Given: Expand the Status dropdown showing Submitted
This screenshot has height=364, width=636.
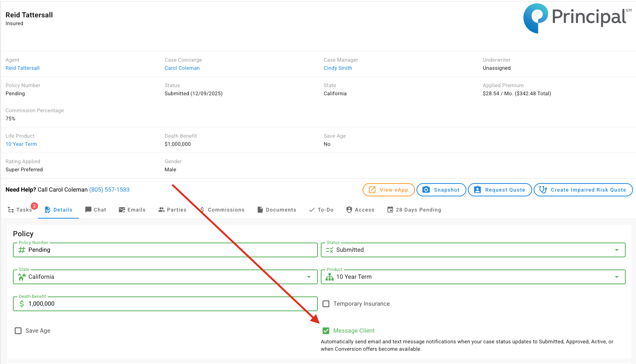Looking at the screenshot, I should pos(616,250).
